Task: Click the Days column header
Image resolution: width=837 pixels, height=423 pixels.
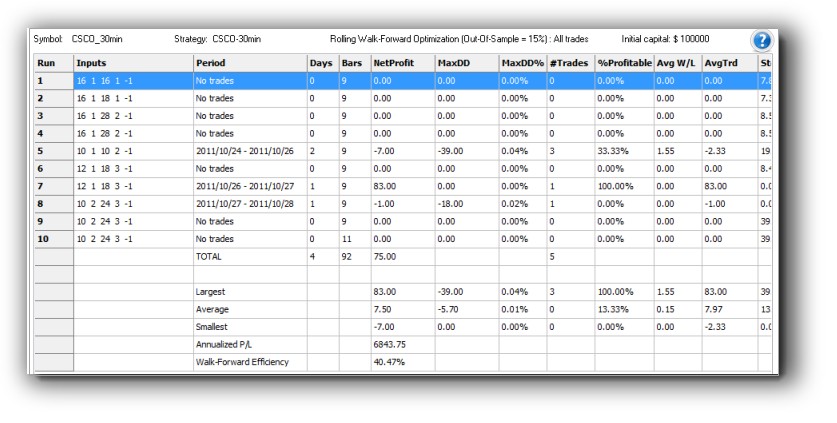Action: coord(323,63)
